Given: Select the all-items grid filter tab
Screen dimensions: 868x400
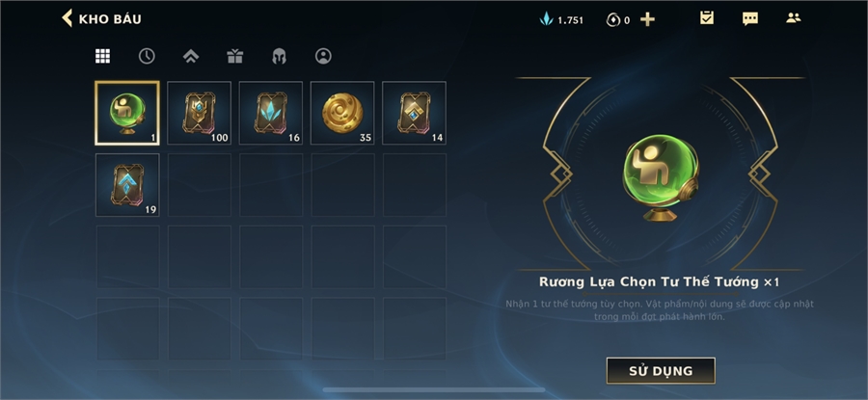Looking at the screenshot, I should point(102,56).
